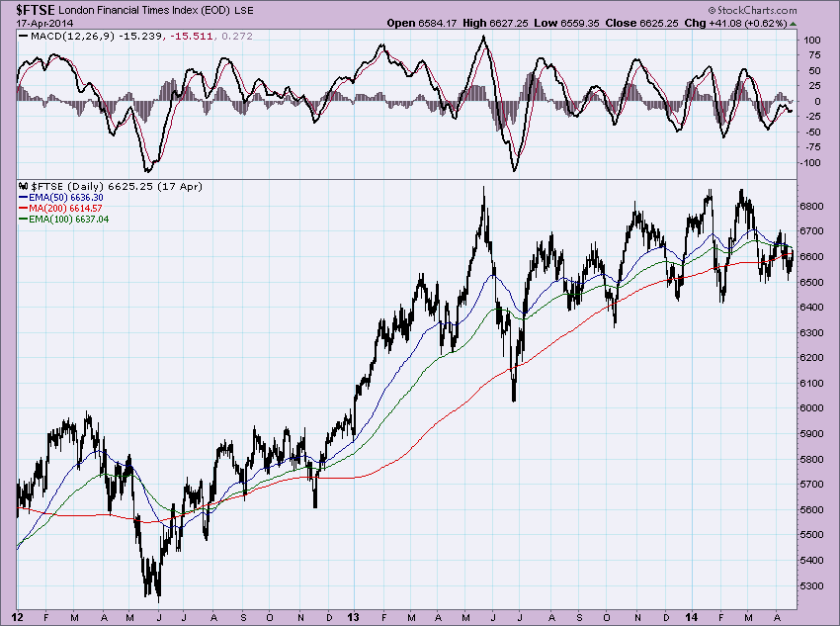Click the MACD(12,26,9) -15.239 legend text
The height and width of the screenshot is (626, 840).
pyautogui.click(x=97, y=36)
